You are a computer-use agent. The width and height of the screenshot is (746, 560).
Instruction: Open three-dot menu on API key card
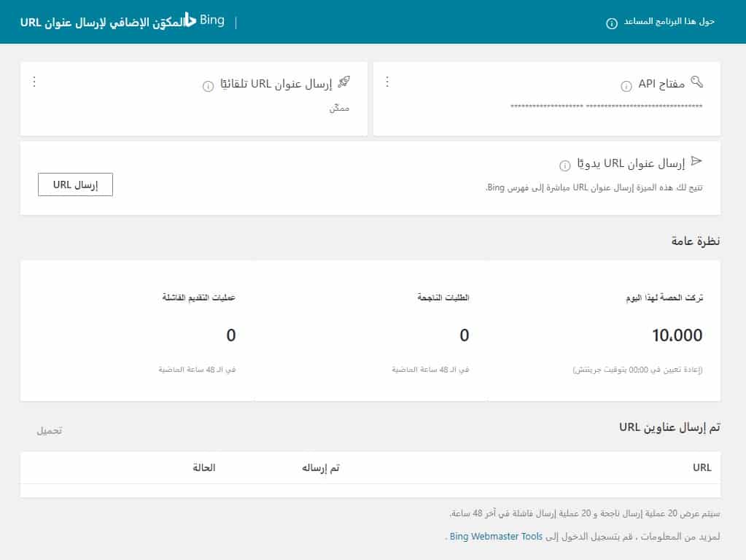click(387, 82)
